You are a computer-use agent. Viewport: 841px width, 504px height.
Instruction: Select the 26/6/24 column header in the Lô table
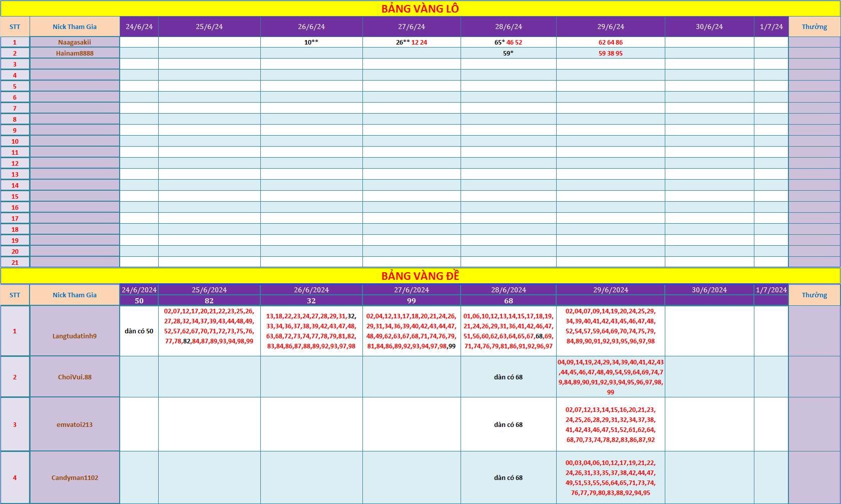coord(311,27)
